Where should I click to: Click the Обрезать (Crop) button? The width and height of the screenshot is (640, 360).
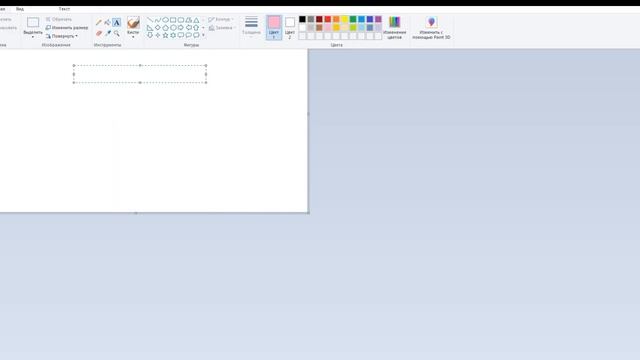click(59, 19)
